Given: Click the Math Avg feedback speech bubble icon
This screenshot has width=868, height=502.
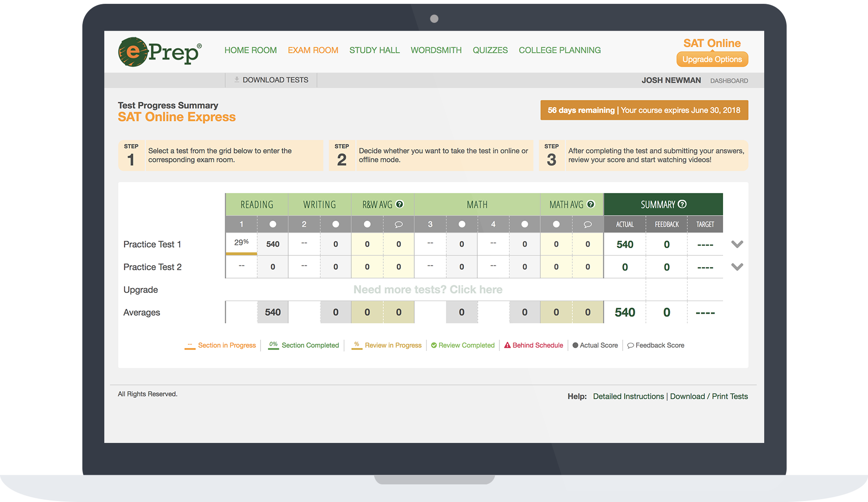Looking at the screenshot, I should click(588, 224).
